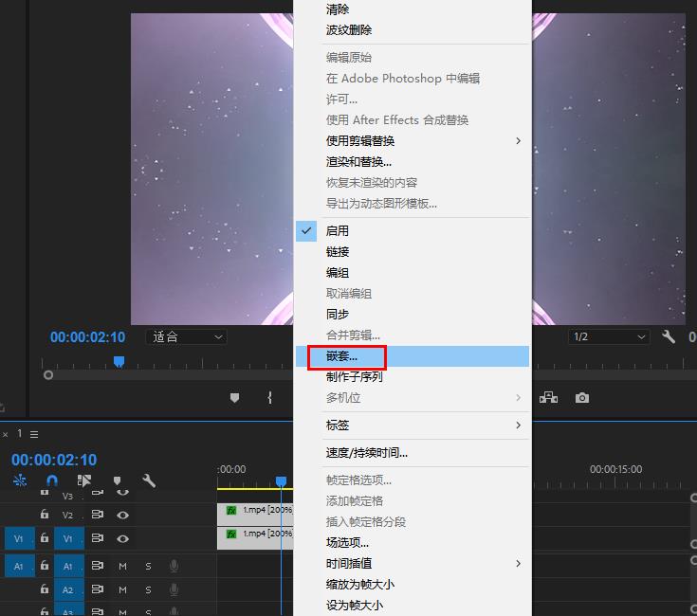
Task: Open the 1/2 playback resolution dropdown
Action: click(609, 336)
